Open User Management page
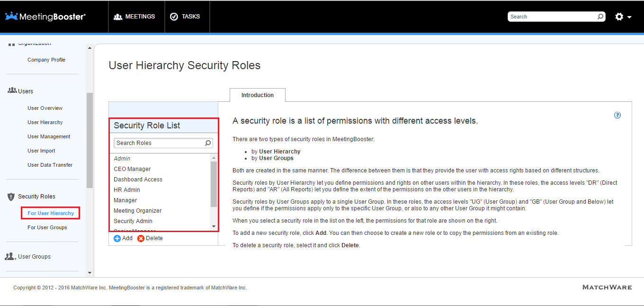The width and height of the screenshot is (644, 306). pos(49,136)
